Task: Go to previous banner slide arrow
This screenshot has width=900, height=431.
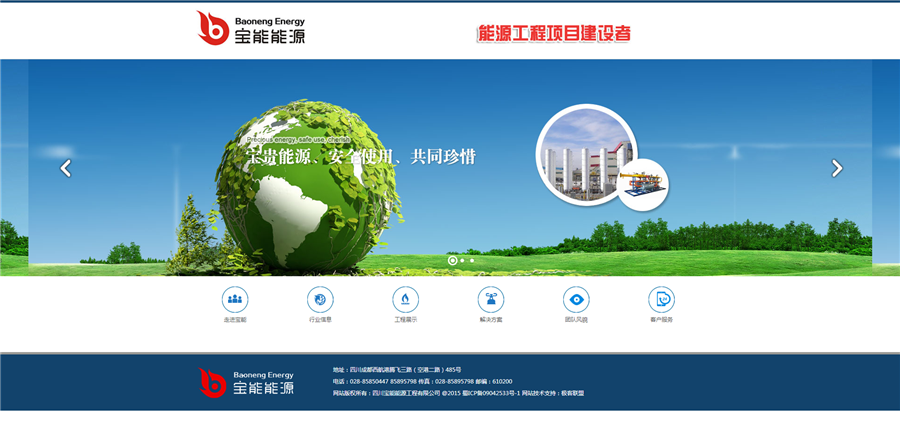Action: coord(66,168)
